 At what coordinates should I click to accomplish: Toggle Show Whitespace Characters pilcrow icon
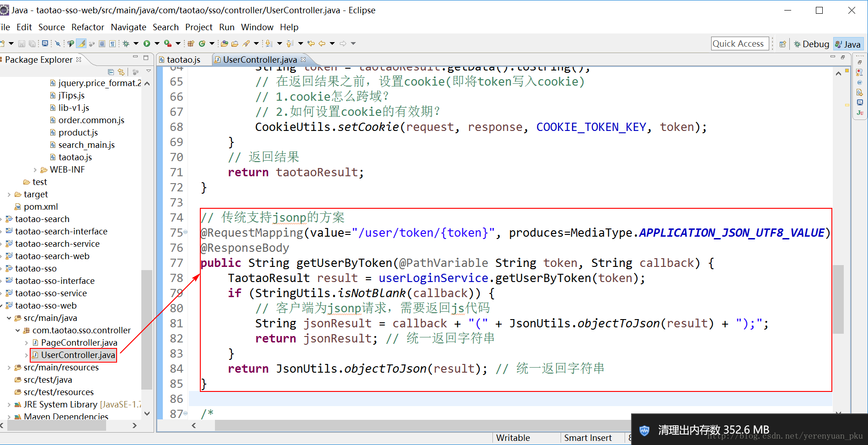(113, 43)
